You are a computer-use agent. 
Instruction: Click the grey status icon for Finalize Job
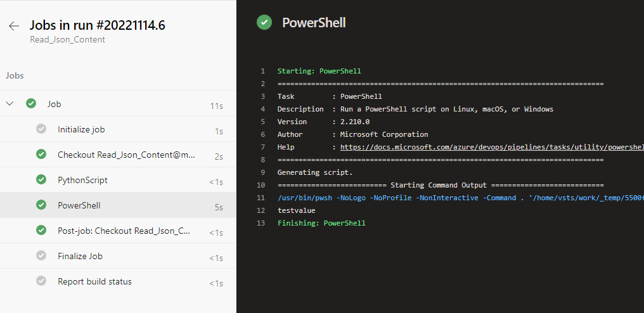click(41, 255)
